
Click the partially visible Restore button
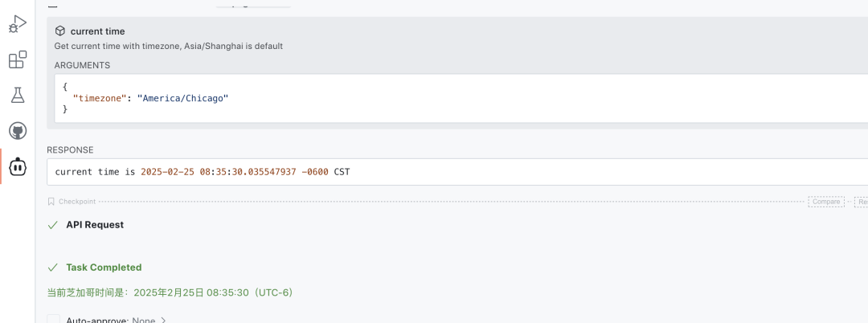tap(861, 202)
